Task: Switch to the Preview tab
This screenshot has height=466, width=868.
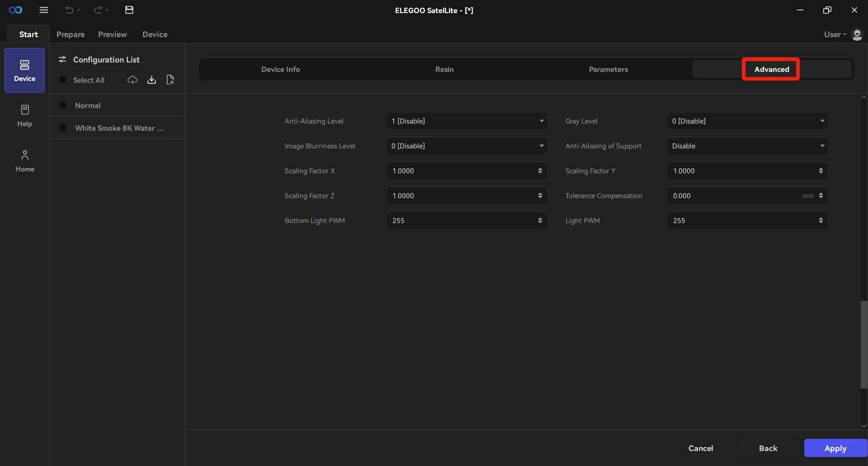Action: coord(113,34)
